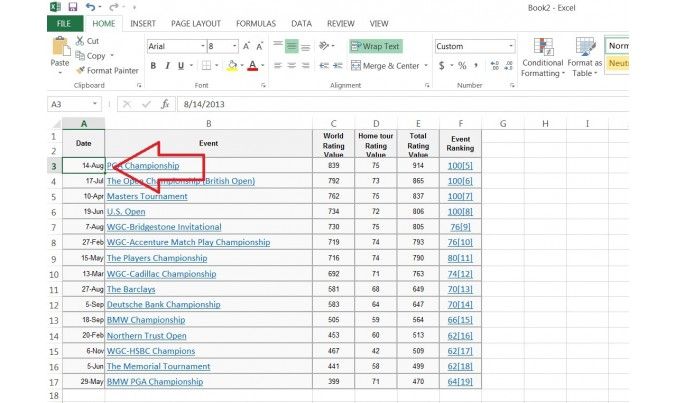Screen dimensions: 675x403
Task: Click the Decrease Indent icon
Action: tap(324, 65)
